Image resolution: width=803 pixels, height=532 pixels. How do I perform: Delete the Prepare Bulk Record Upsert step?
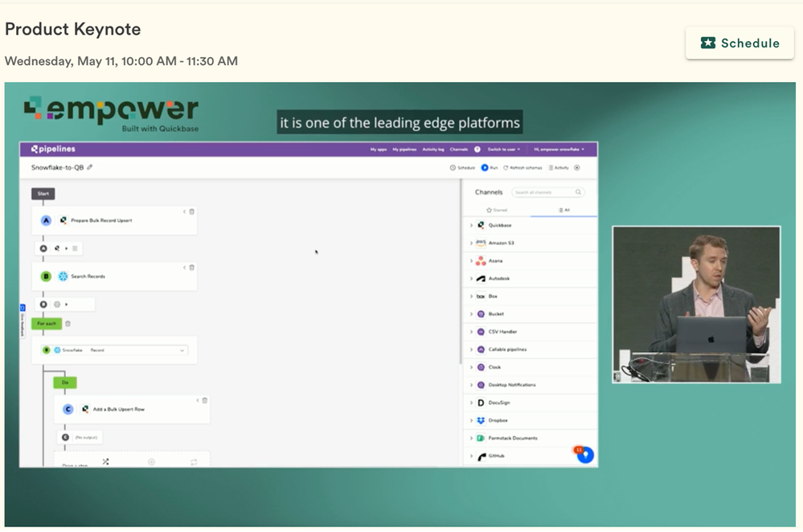point(192,211)
